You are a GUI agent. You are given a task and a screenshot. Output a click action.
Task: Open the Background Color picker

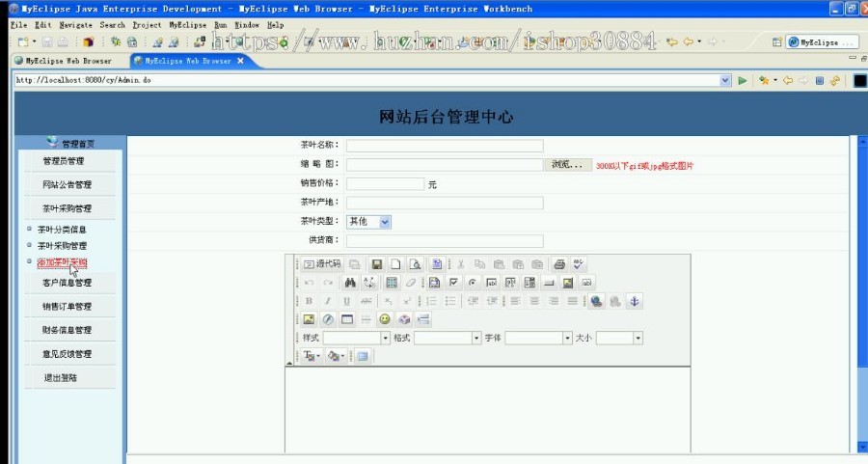click(336, 356)
